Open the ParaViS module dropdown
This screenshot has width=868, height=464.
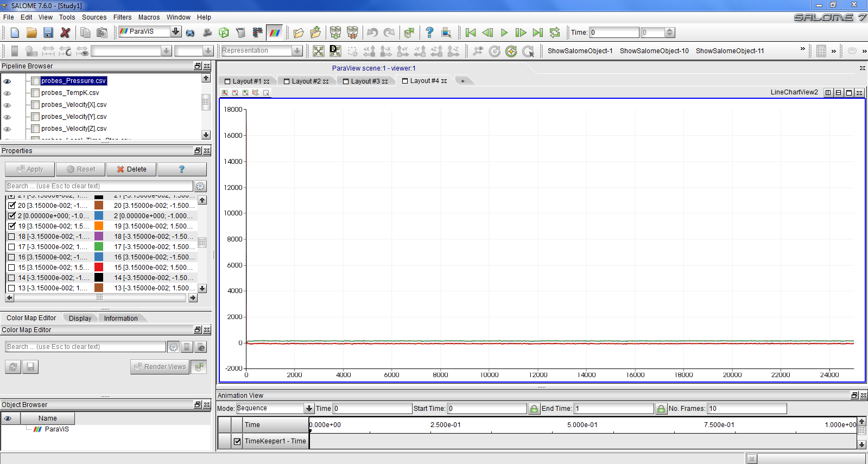point(175,31)
